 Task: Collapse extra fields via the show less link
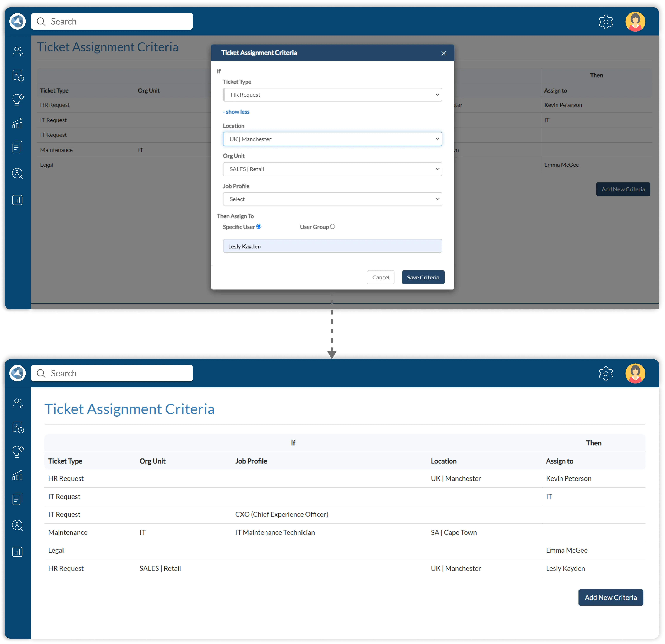pos(236,112)
